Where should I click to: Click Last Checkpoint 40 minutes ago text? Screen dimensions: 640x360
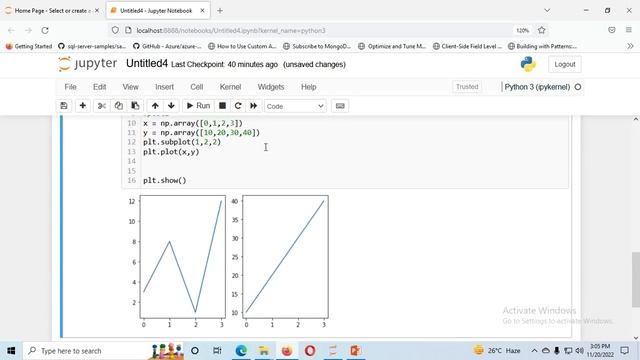(x=224, y=64)
